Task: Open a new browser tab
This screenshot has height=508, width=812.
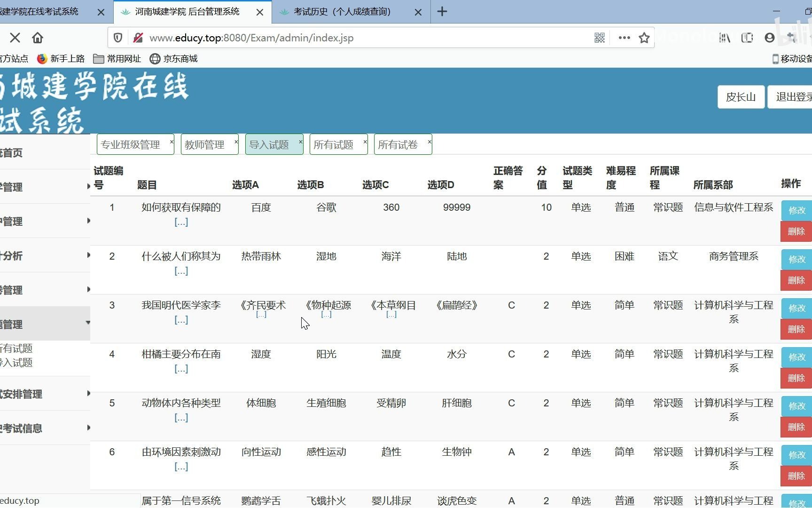Action: point(442,12)
